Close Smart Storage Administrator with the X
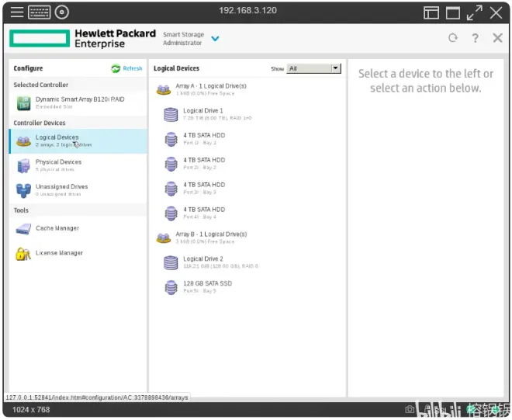 point(497,38)
